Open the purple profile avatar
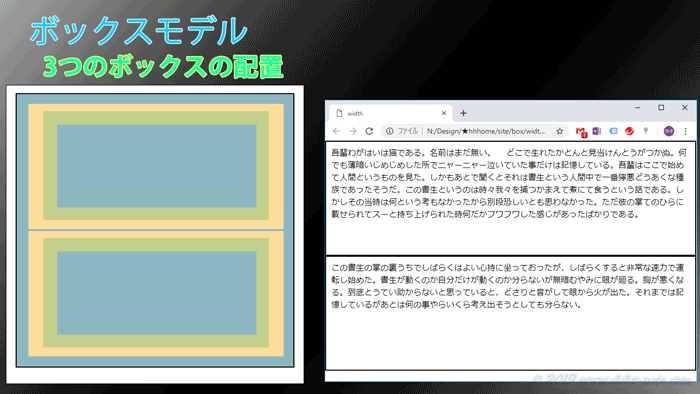 tap(669, 131)
